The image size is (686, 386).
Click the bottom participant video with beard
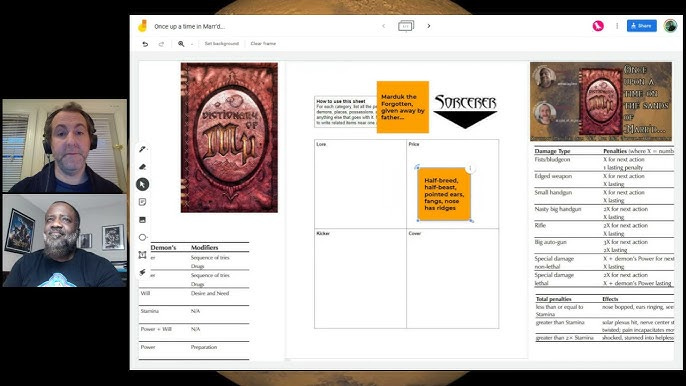65,241
